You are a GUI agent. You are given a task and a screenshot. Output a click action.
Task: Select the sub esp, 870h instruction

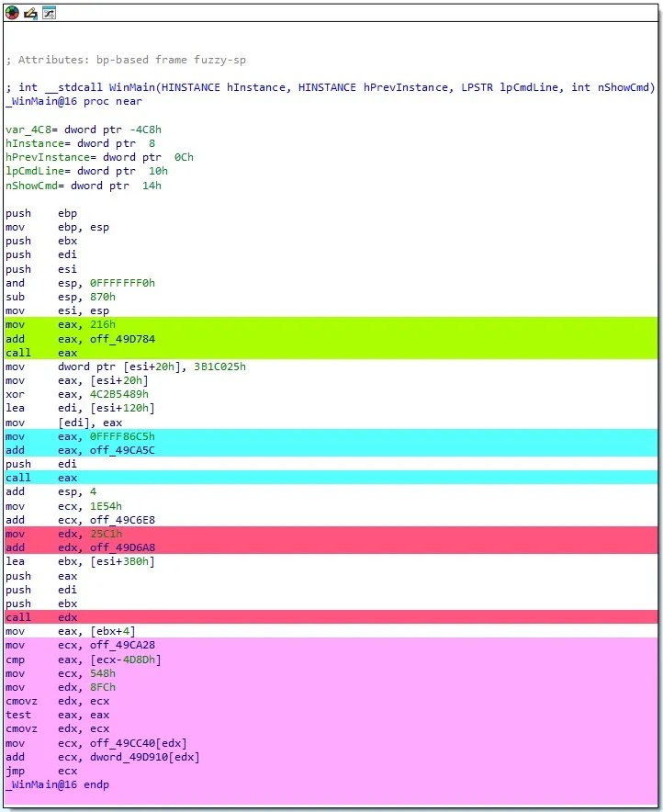(x=61, y=297)
